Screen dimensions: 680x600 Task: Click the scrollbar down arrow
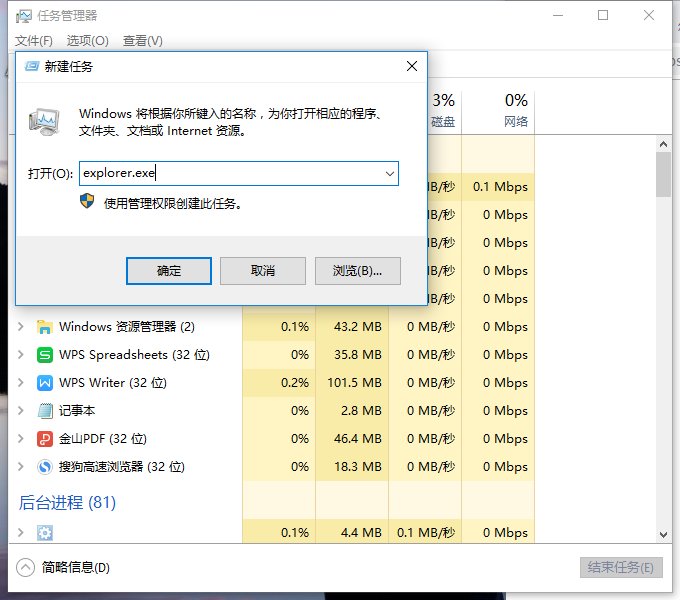point(663,535)
